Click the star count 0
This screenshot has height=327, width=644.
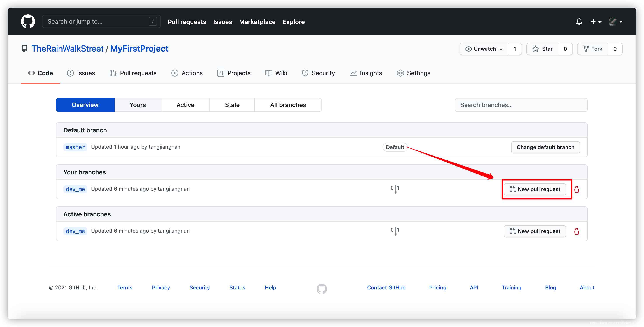[565, 49]
